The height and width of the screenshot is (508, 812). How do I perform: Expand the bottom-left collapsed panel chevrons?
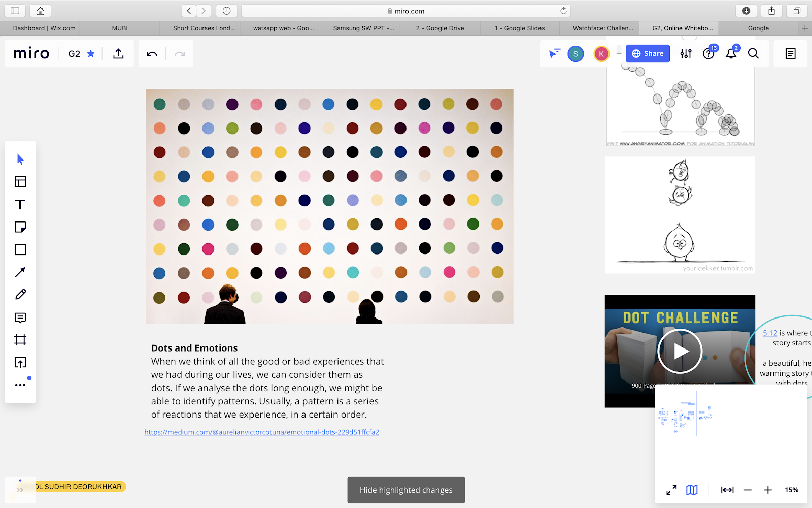point(20,490)
